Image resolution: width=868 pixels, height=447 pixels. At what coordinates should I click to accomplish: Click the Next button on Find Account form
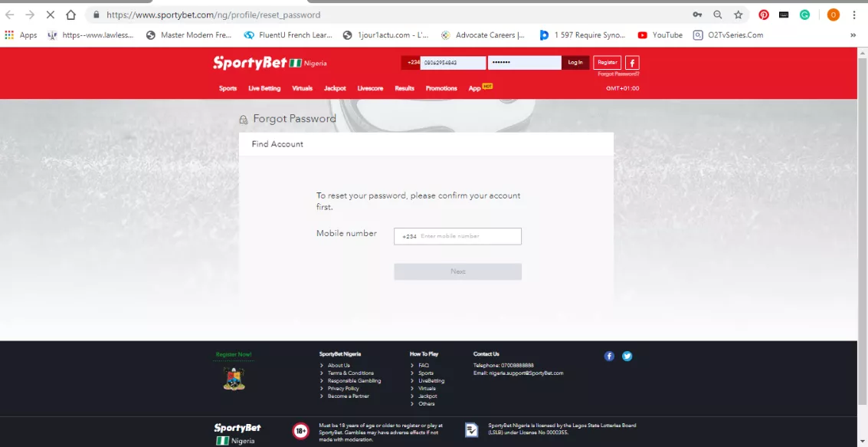pyautogui.click(x=457, y=271)
